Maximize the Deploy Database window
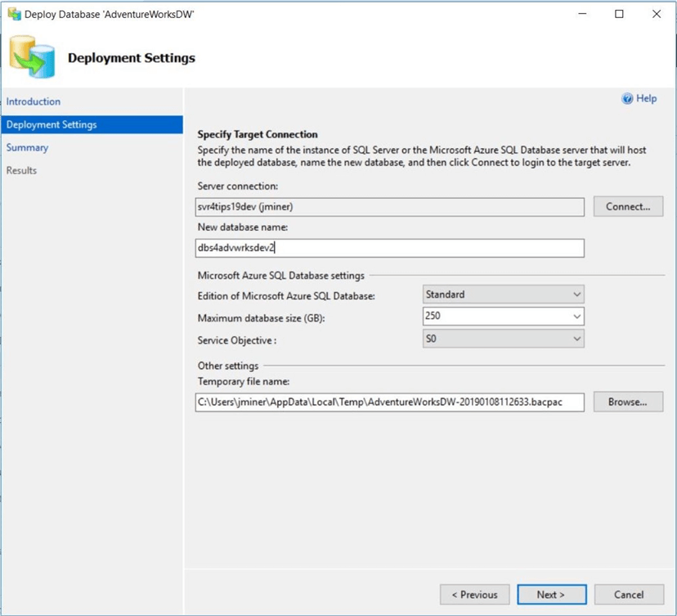 click(619, 14)
